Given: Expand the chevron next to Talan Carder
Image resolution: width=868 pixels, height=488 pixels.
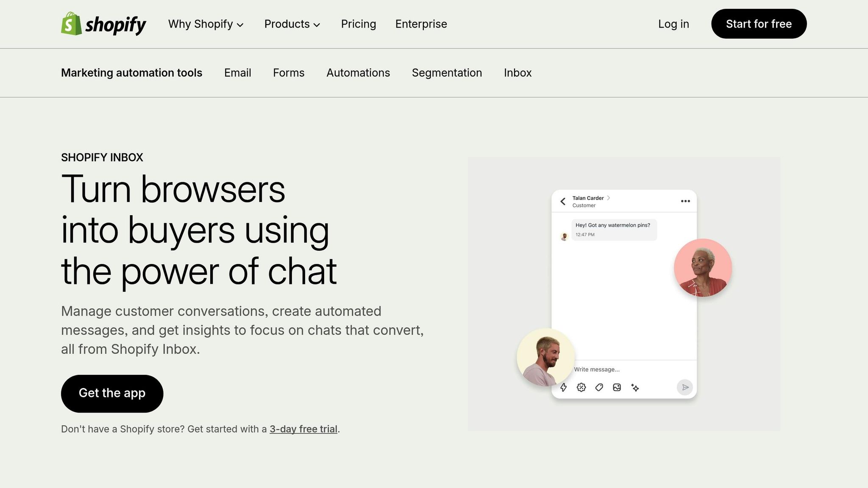Looking at the screenshot, I should 609,198.
